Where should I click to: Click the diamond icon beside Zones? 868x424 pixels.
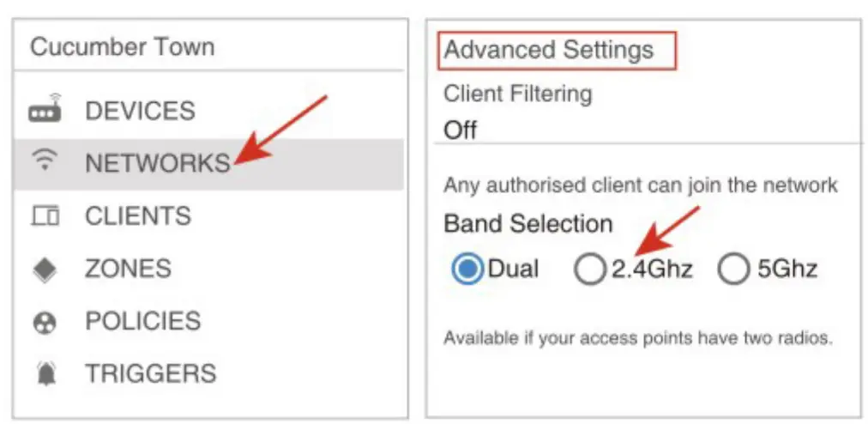pyautogui.click(x=46, y=270)
